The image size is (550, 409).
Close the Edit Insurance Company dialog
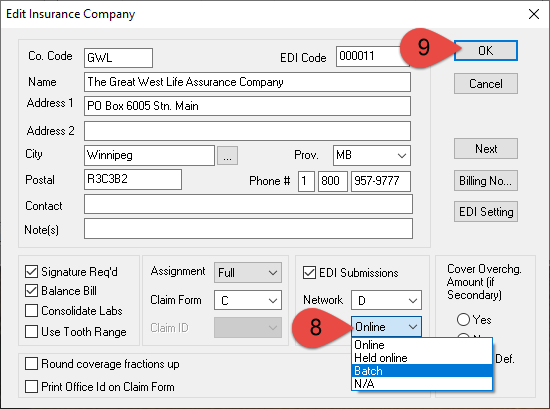(534, 14)
